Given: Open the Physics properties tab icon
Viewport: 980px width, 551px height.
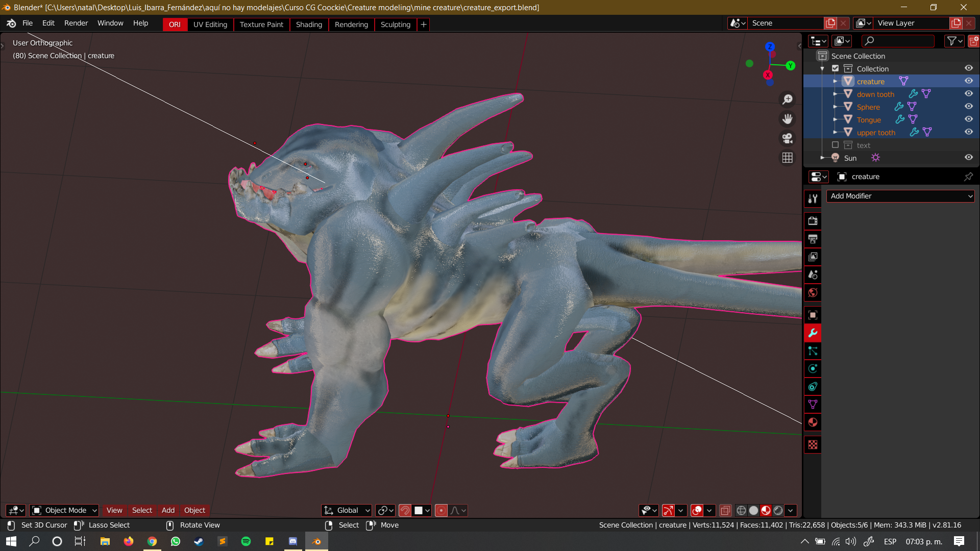Looking at the screenshot, I should pos(813,369).
